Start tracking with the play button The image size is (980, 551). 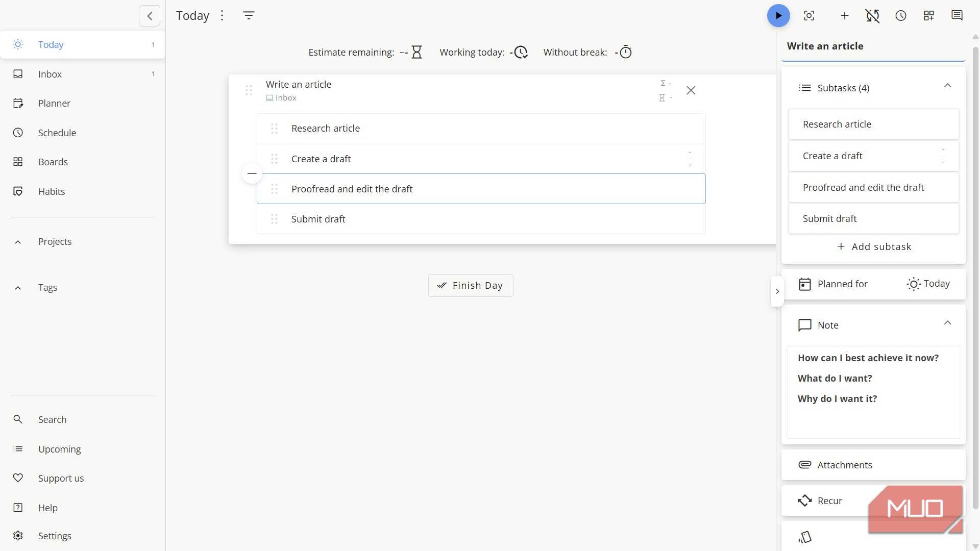778,15
